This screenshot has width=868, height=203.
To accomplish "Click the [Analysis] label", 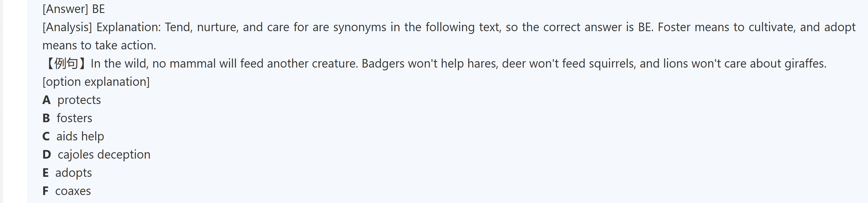I will point(67,27).
